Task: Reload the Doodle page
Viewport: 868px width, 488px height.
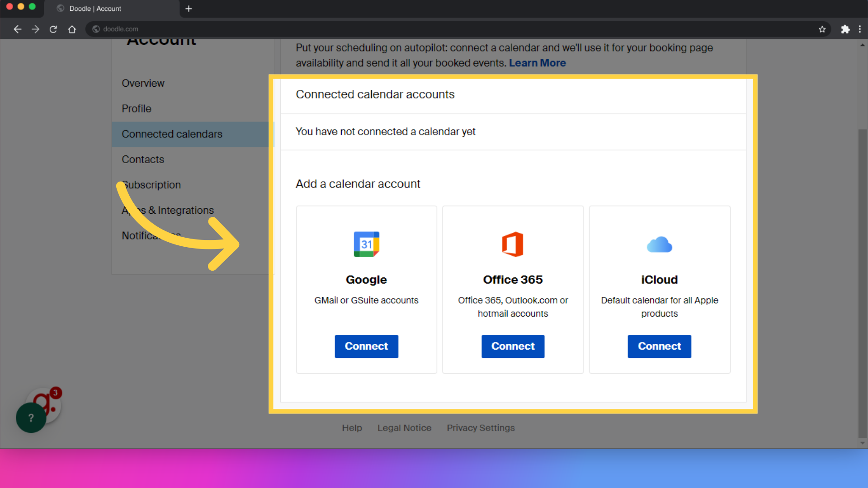Action: point(53,29)
